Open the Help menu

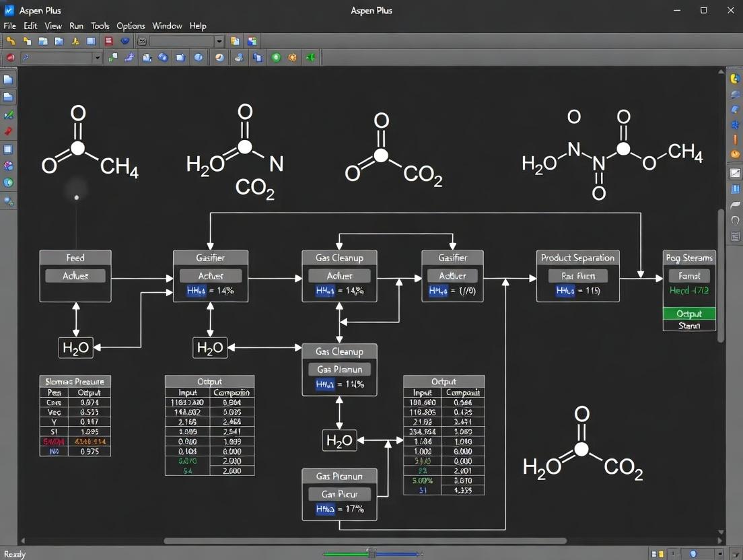click(198, 26)
